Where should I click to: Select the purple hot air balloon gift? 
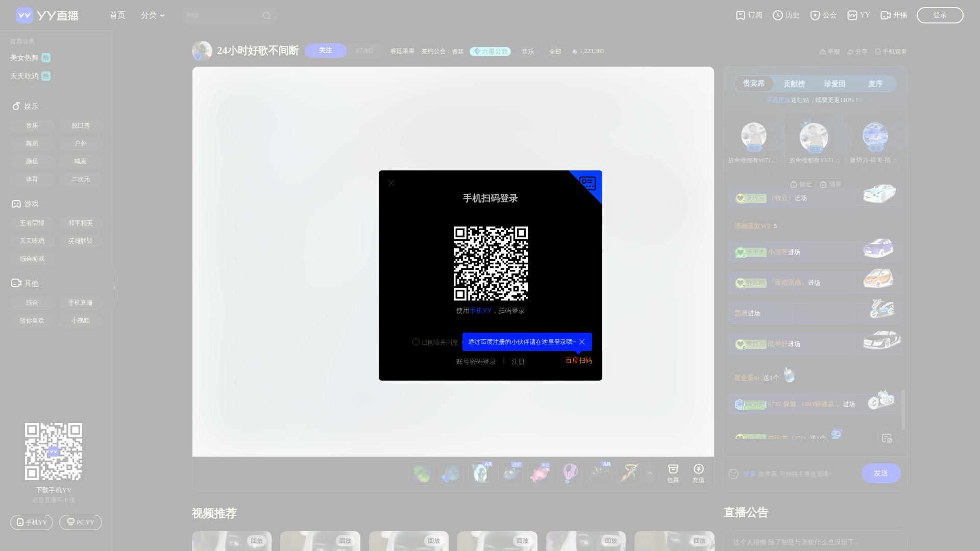point(569,473)
